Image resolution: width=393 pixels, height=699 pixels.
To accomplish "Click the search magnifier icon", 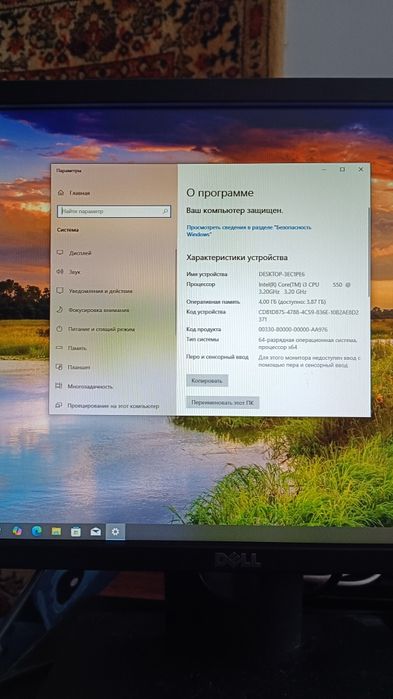I will point(165,211).
